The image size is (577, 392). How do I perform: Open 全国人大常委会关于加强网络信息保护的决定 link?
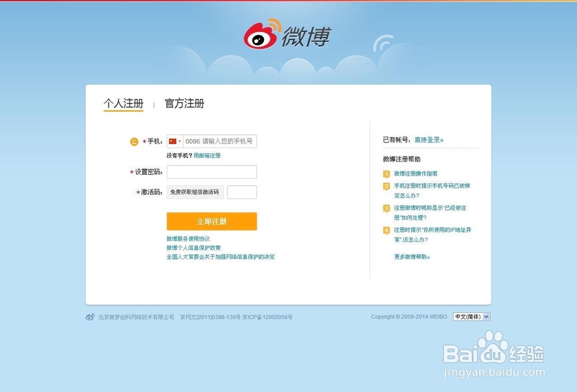click(x=221, y=257)
